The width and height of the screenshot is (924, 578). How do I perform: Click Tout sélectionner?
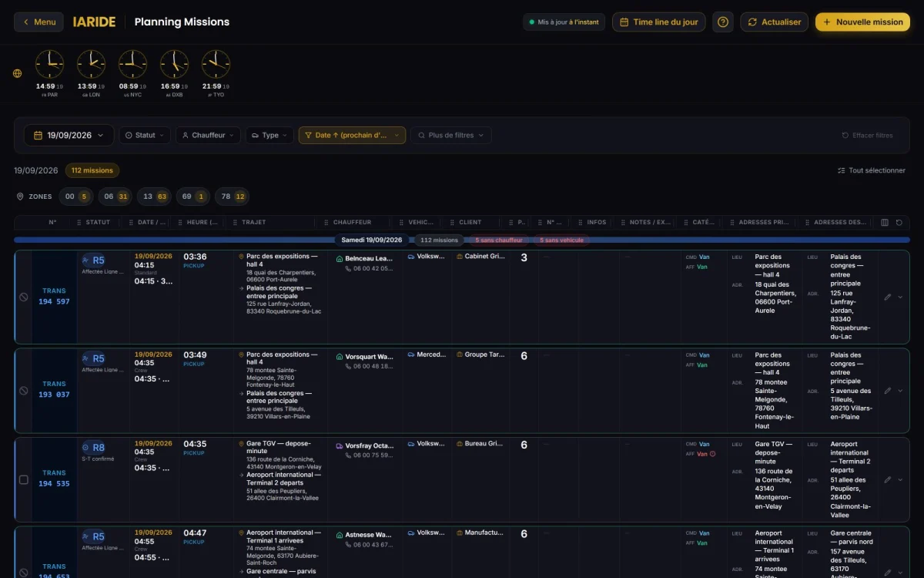click(872, 170)
